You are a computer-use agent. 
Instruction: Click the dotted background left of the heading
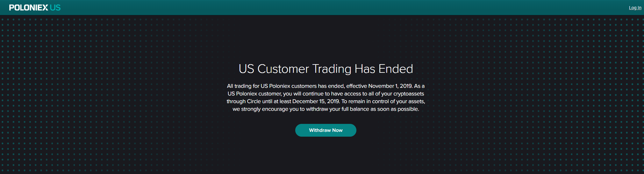[111, 69]
